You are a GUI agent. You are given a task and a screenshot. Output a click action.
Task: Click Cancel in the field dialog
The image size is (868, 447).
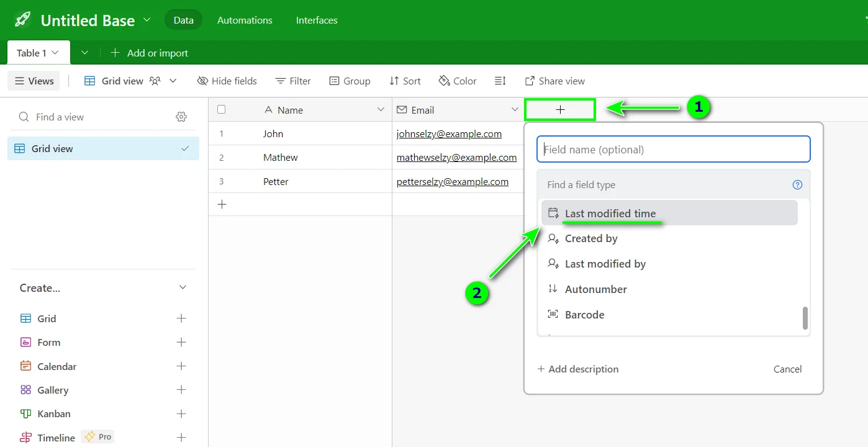click(x=787, y=369)
